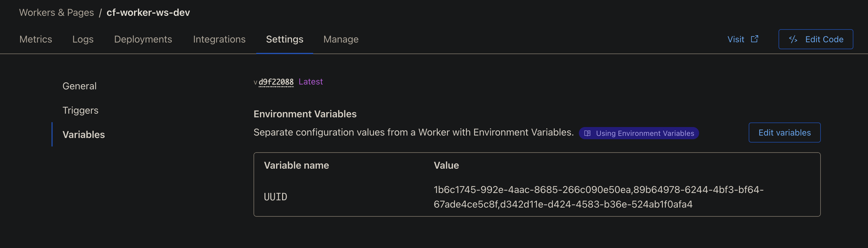Click the UUID variable value text
The image size is (868, 248).
click(x=598, y=197)
